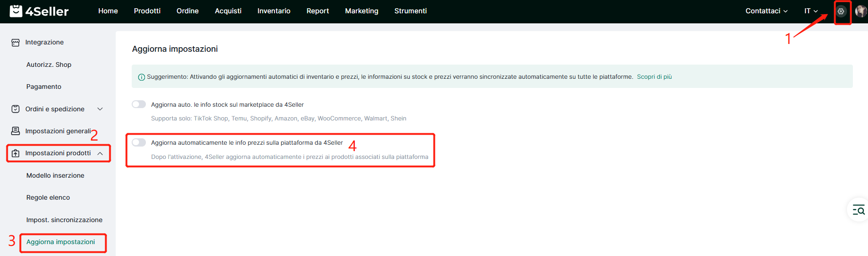Click the Scopri di più link

pyautogui.click(x=654, y=77)
